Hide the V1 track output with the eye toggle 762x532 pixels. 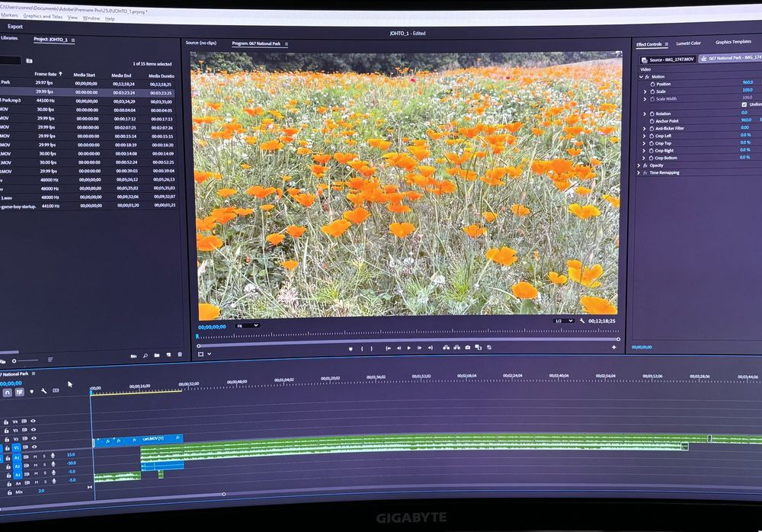click(34, 447)
